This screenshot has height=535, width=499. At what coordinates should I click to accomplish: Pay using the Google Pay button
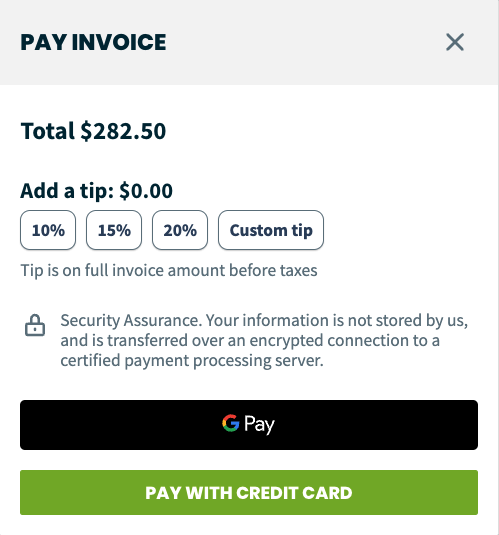click(x=249, y=425)
